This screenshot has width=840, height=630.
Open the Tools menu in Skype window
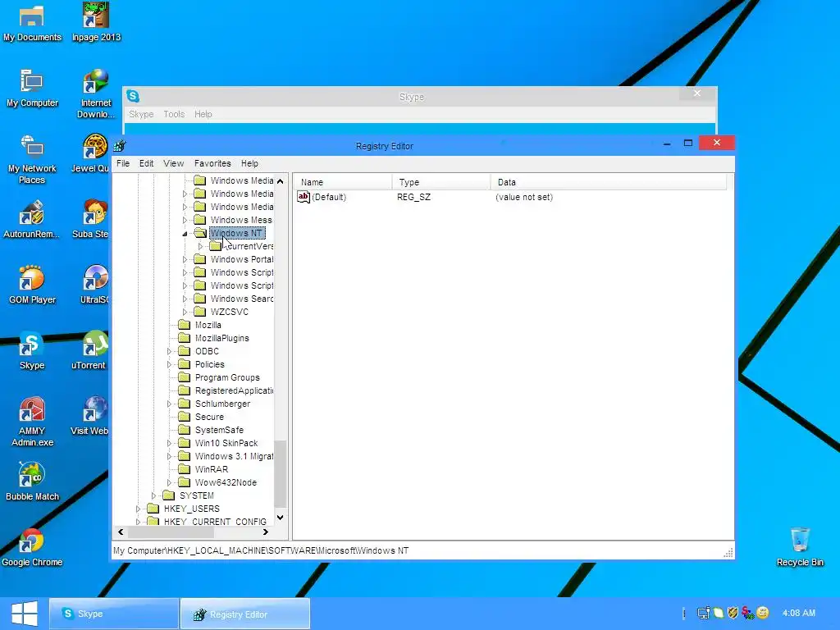[x=174, y=114]
